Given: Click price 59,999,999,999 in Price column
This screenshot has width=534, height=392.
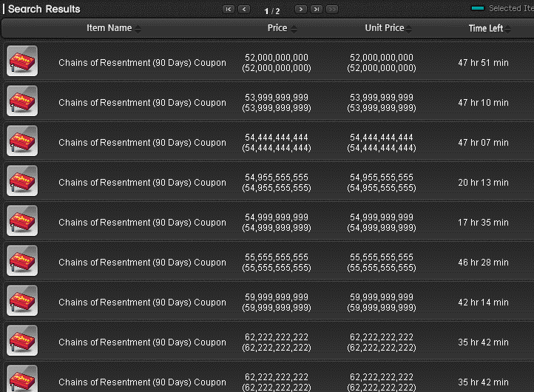Looking at the screenshot, I should pos(277,302).
